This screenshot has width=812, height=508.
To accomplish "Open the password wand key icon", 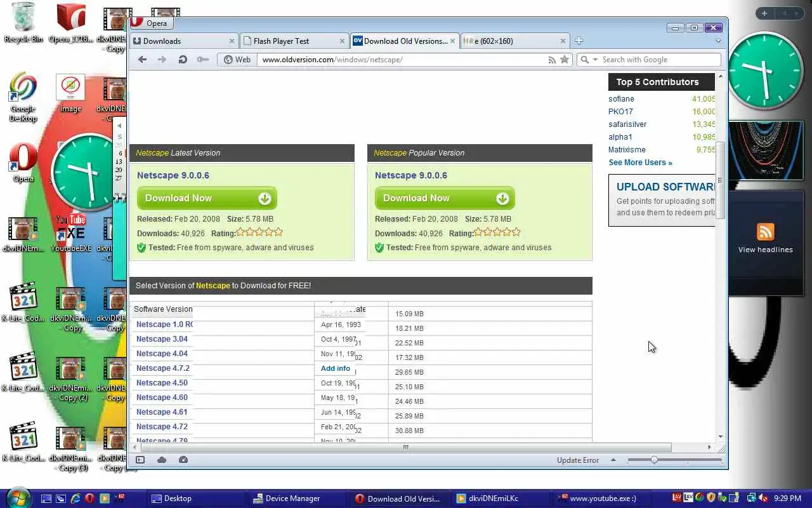I will click(203, 60).
